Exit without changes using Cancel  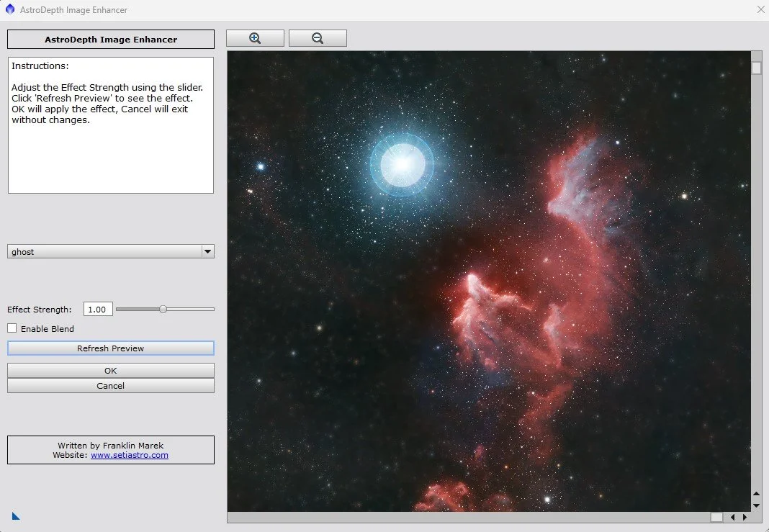[110, 385]
